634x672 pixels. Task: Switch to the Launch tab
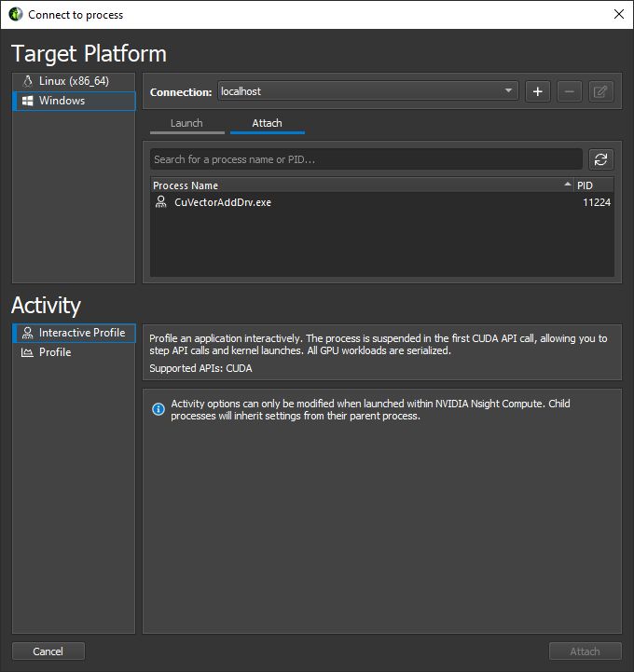point(186,124)
